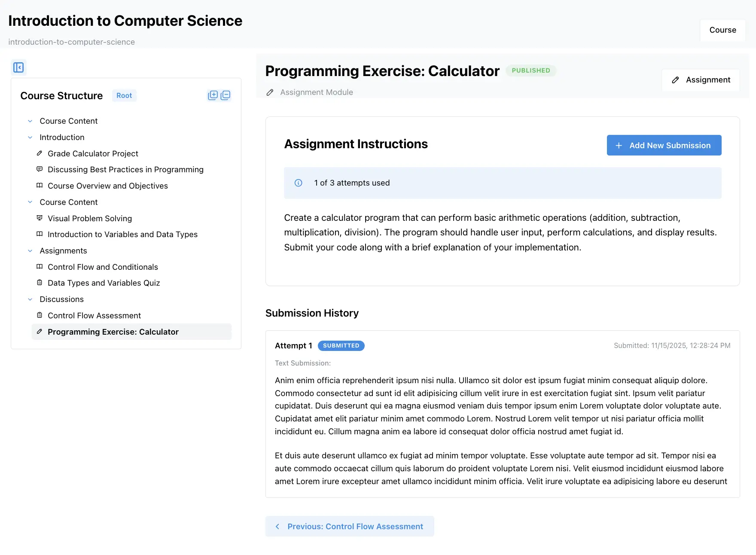Click the Course button at top right
Screen dimensions: 756x555
pos(722,30)
